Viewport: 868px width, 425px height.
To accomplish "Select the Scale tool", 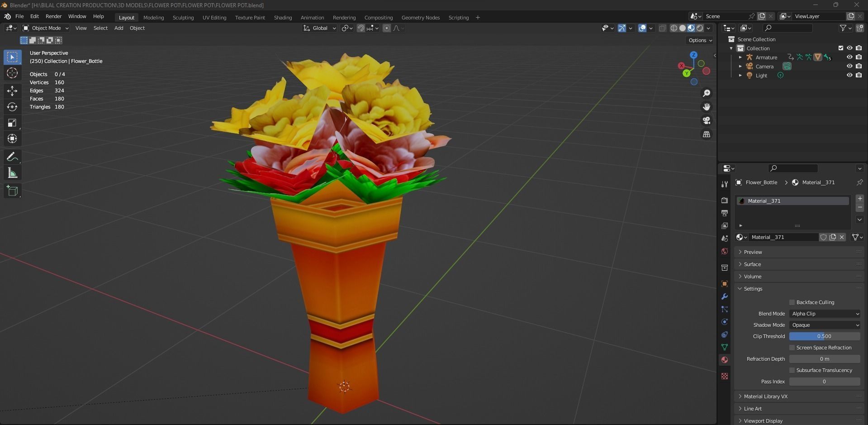I will 12,123.
